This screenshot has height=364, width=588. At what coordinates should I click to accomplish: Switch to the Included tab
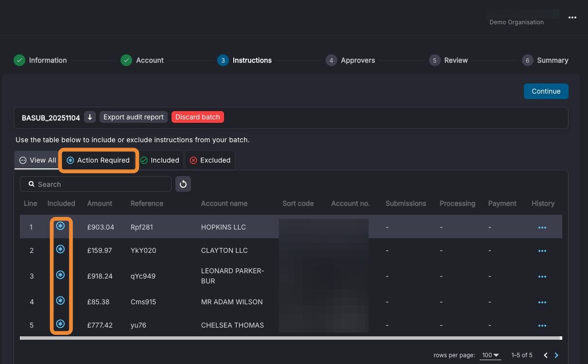point(160,160)
